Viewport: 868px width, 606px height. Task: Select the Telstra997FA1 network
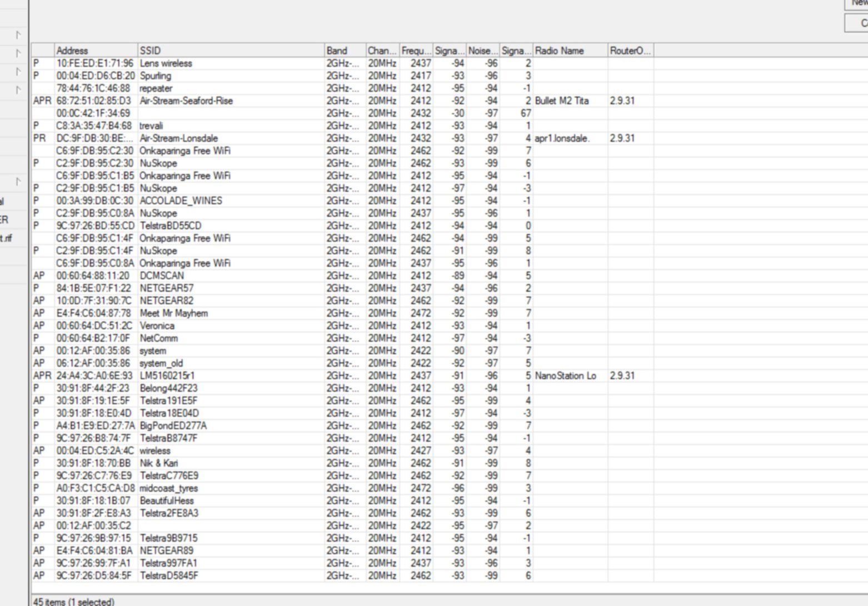(x=168, y=563)
